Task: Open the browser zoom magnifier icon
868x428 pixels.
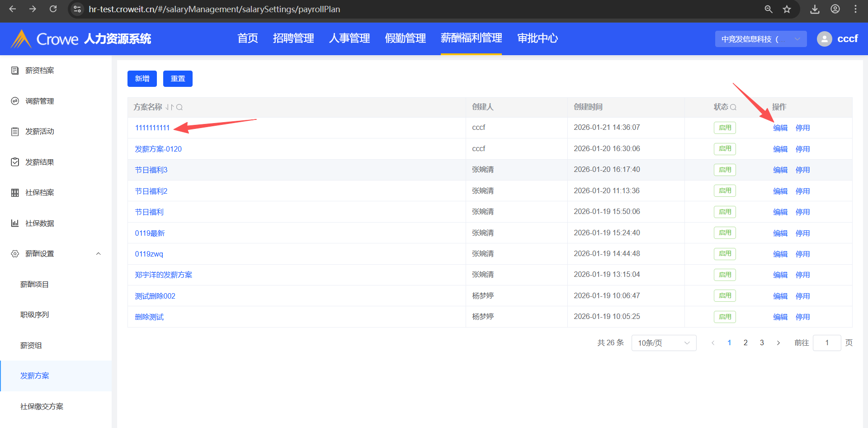Action: (768, 9)
